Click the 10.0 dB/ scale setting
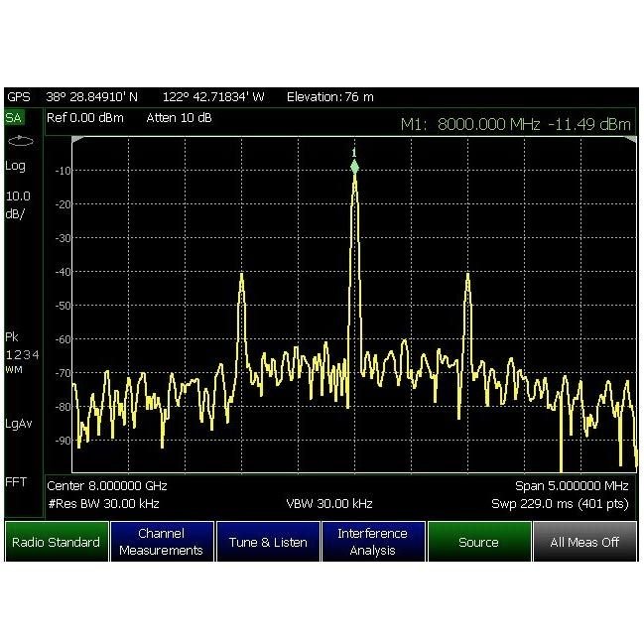Viewport: 644px width, 644px height. click(18, 203)
